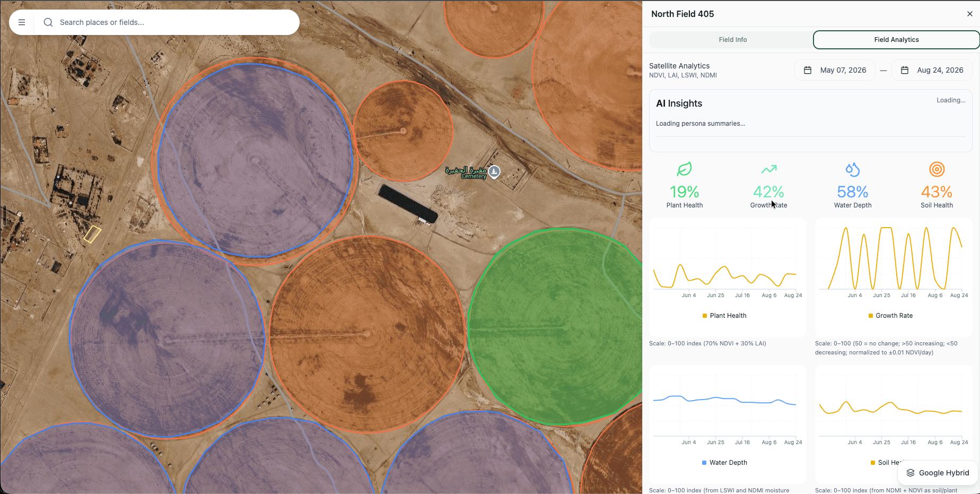Screen dimensions: 980x494
Task: Click the layers icon in Google Hybrid button
Action: point(911,473)
